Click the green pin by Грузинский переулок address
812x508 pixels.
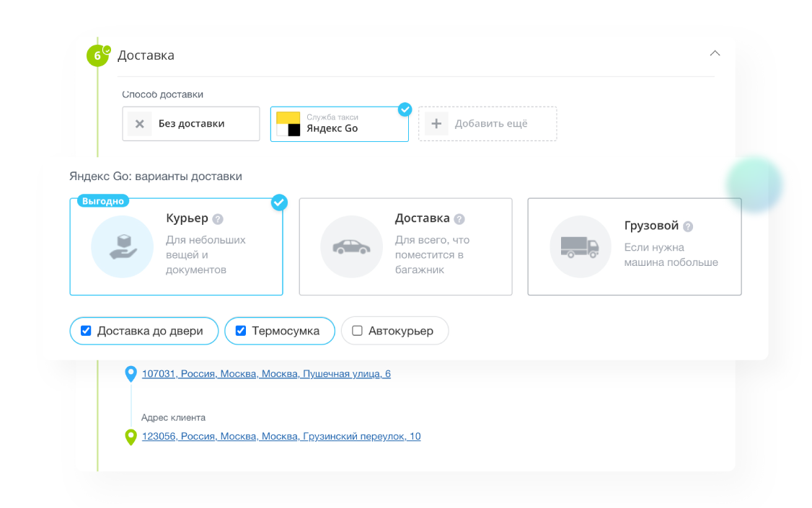pyautogui.click(x=131, y=437)
